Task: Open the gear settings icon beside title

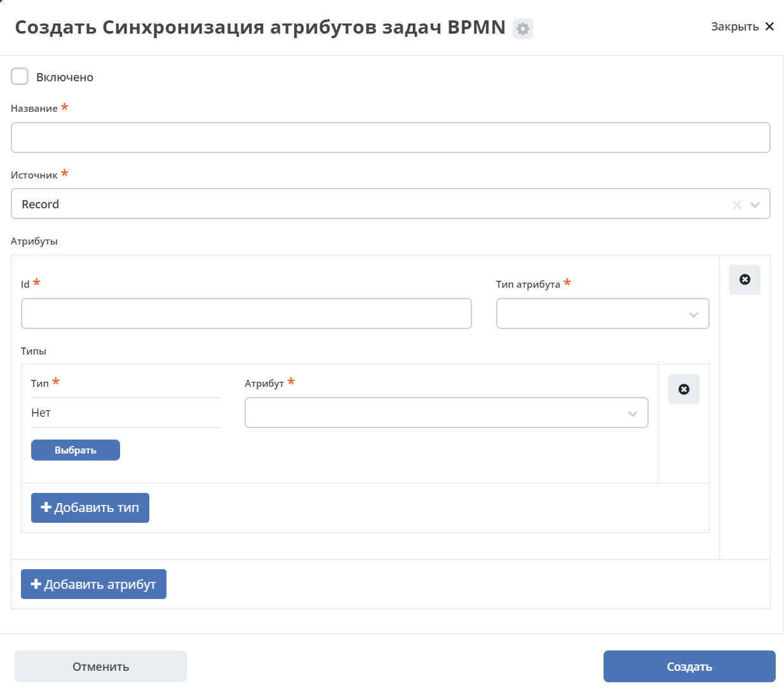Action: 523,29
